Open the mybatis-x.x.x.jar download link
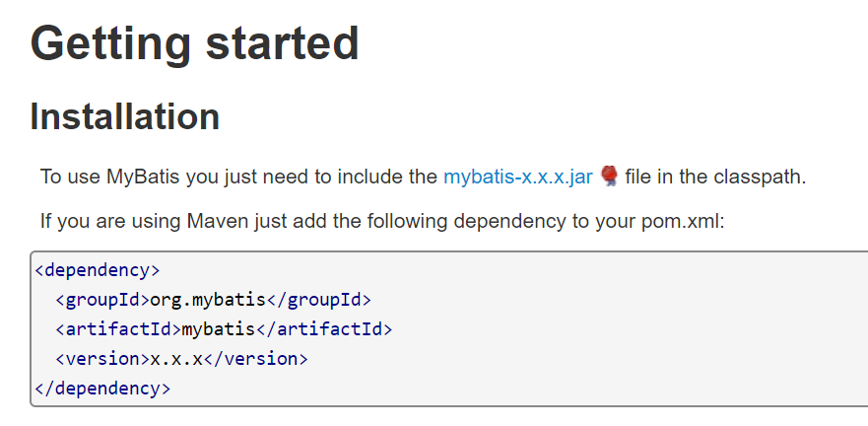Viewport: 868px width, 426px height. click(x=517, y=177)
